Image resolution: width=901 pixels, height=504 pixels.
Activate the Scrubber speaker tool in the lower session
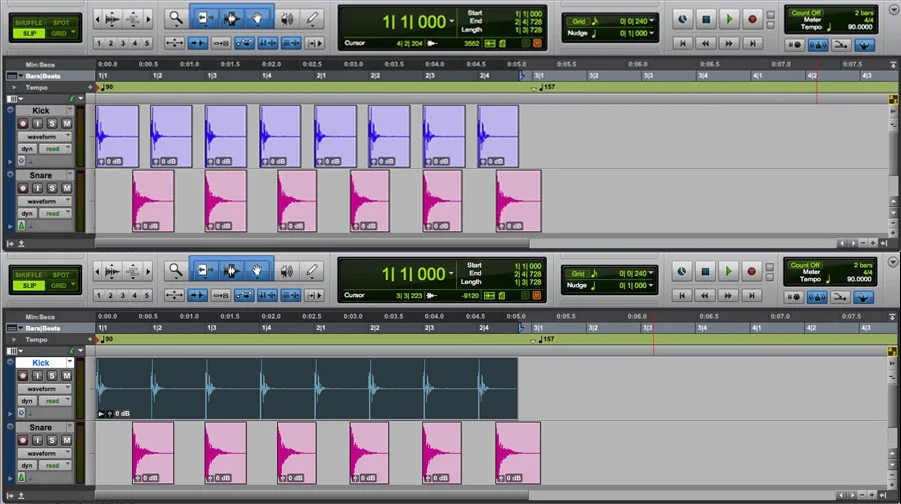click(x=287, y=271)
